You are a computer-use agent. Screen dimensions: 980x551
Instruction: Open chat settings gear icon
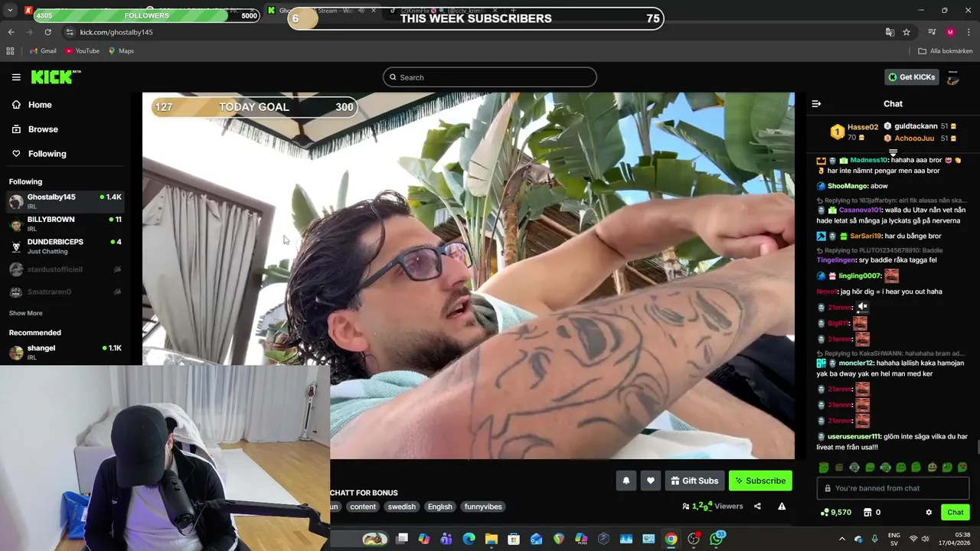(929, 512)
